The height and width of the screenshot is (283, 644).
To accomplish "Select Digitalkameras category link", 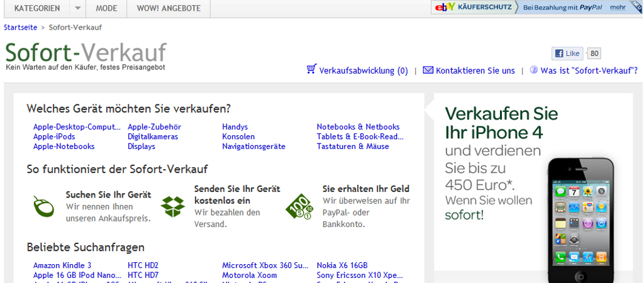I will pos(153,136).
